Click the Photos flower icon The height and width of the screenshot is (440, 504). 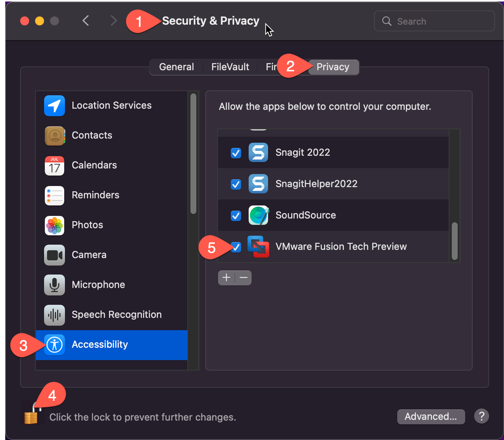55,225
